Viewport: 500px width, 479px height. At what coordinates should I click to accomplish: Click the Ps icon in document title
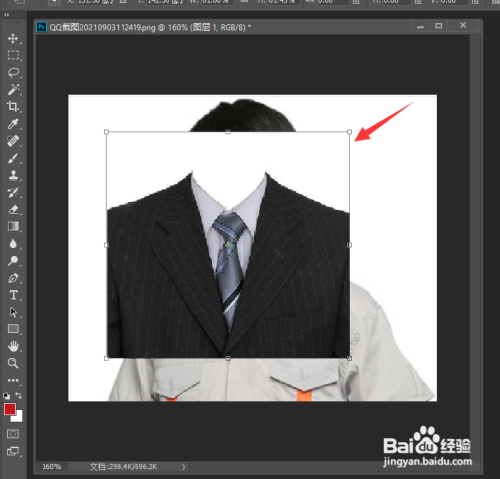click(41, 27)
